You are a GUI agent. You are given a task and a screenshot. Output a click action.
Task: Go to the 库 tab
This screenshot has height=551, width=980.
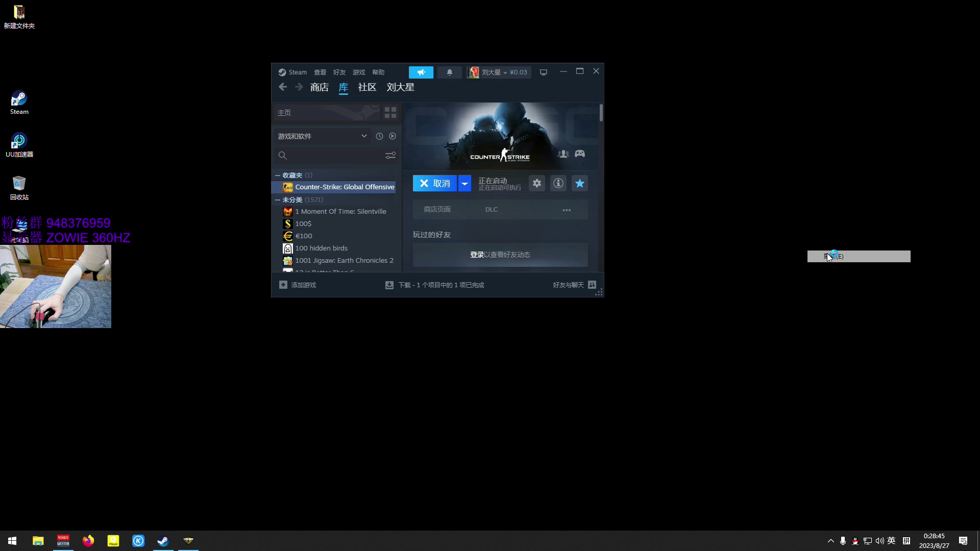coord(344,87)
